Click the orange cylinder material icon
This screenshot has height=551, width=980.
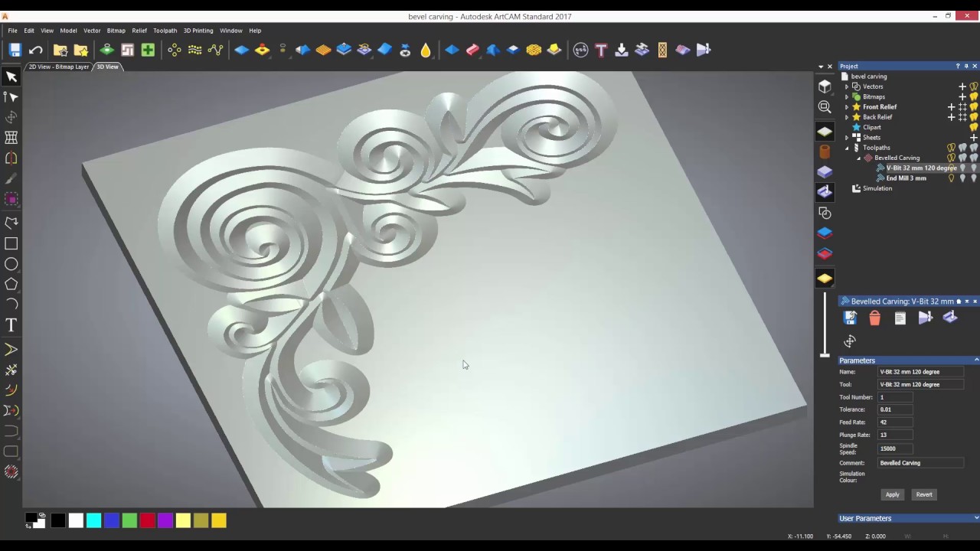[825, 152]
